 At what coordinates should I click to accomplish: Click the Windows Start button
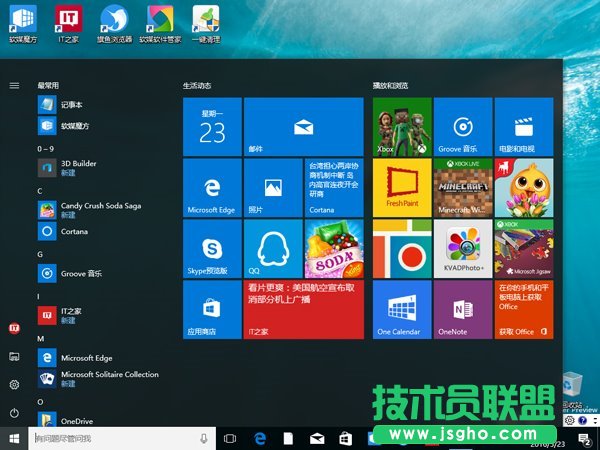pyautogui.click(x=14, y=439)
